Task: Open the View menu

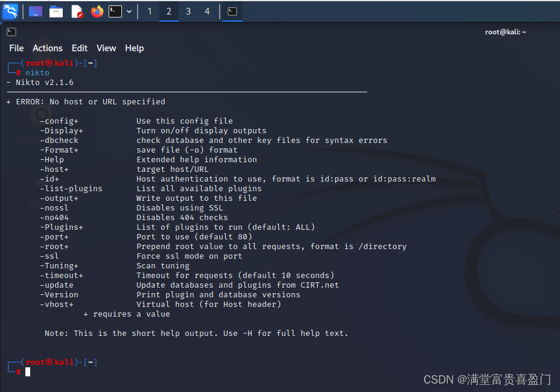Action: click(106, 48)
